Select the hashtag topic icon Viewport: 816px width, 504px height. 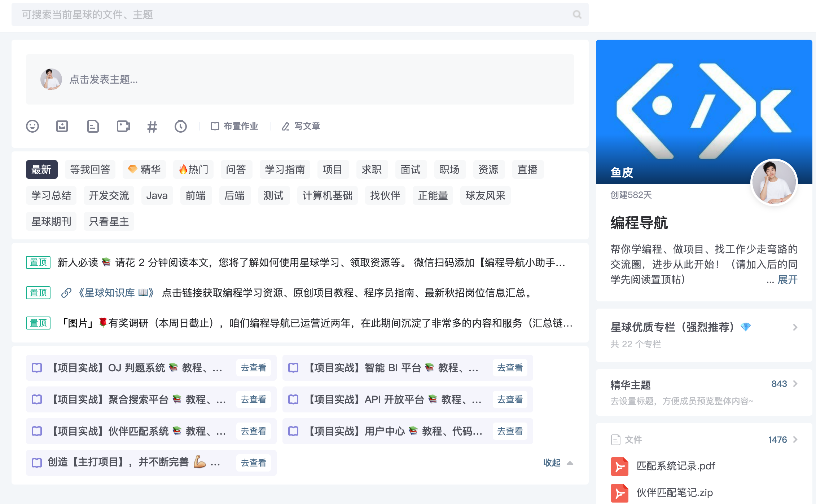152,126
